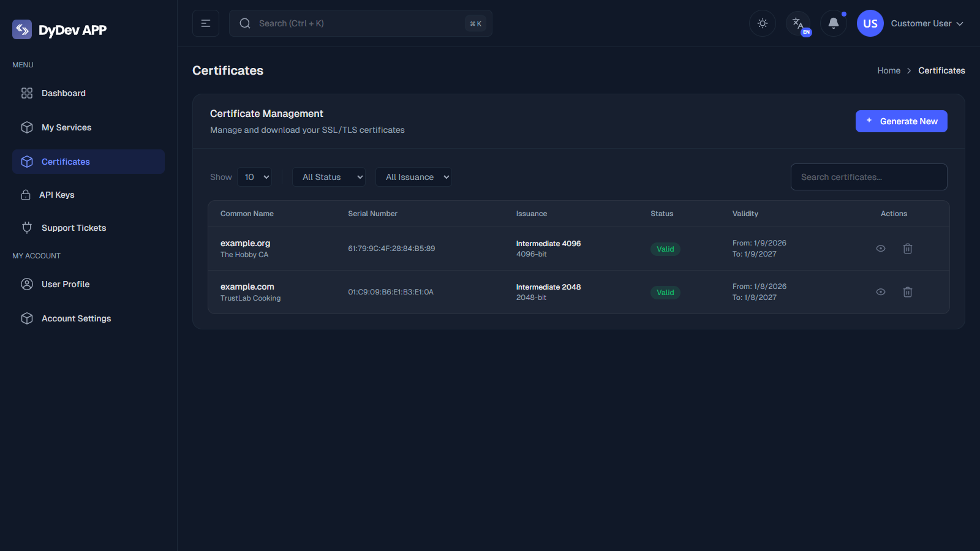Delete the example.com certificate
980x551 pixels.
click(x=908, y=292)
